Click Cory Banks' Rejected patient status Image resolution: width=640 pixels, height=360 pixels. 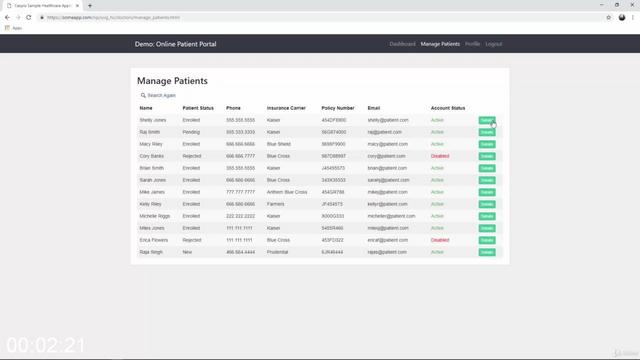[x=192, y=156]
